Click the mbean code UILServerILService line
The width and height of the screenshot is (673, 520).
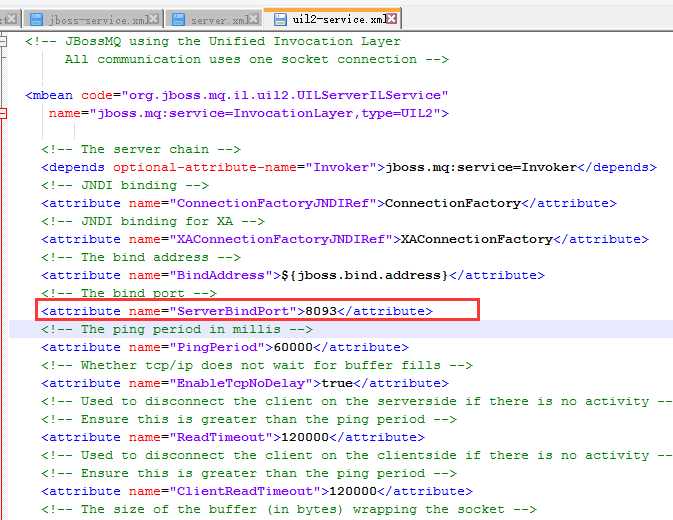tap(237, 95)
